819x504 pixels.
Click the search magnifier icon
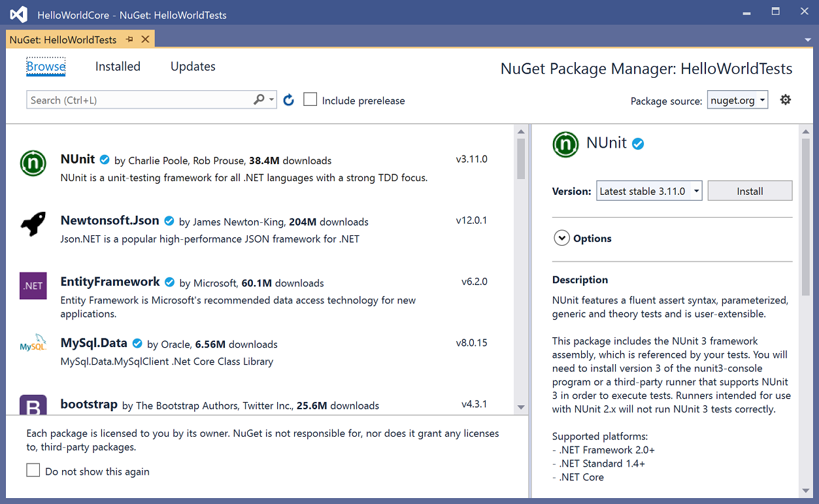point(258,99)
